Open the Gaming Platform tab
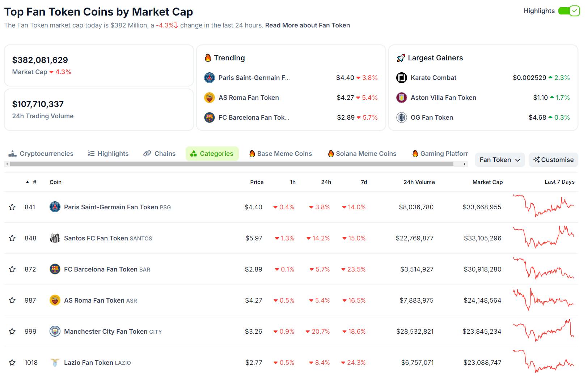The height and width of the screenshot is (376, 588). [x=440, y=154]
